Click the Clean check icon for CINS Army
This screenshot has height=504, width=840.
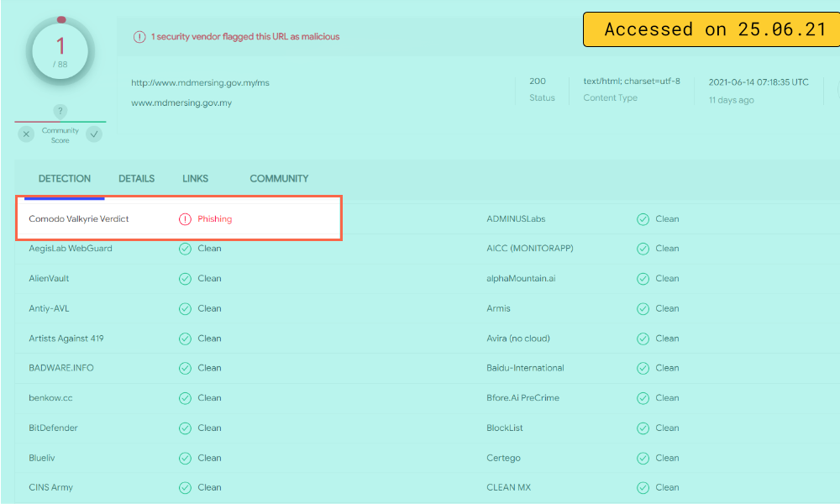pyautogui.click(x=185, y=488)
